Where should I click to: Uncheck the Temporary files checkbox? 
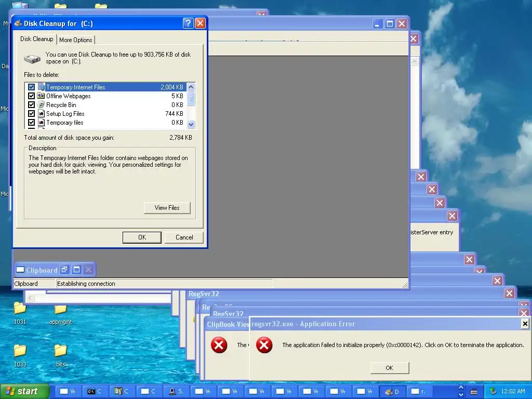pyautogui.click(x=31, y=122)
